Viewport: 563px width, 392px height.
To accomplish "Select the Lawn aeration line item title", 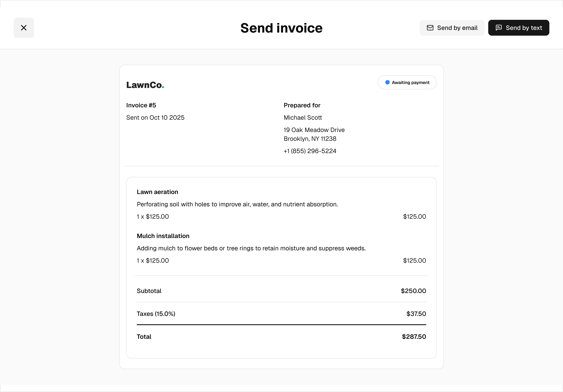I will click(157, 192).
